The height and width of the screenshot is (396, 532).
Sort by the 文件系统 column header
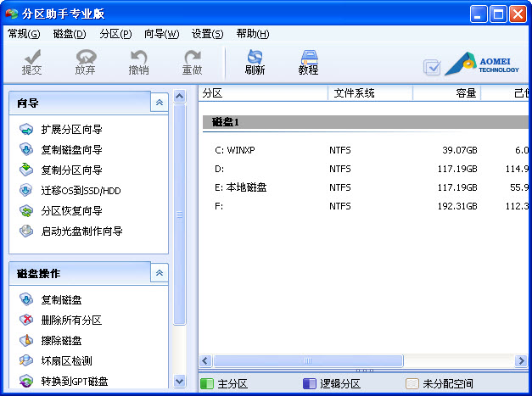tap(354, 93)
